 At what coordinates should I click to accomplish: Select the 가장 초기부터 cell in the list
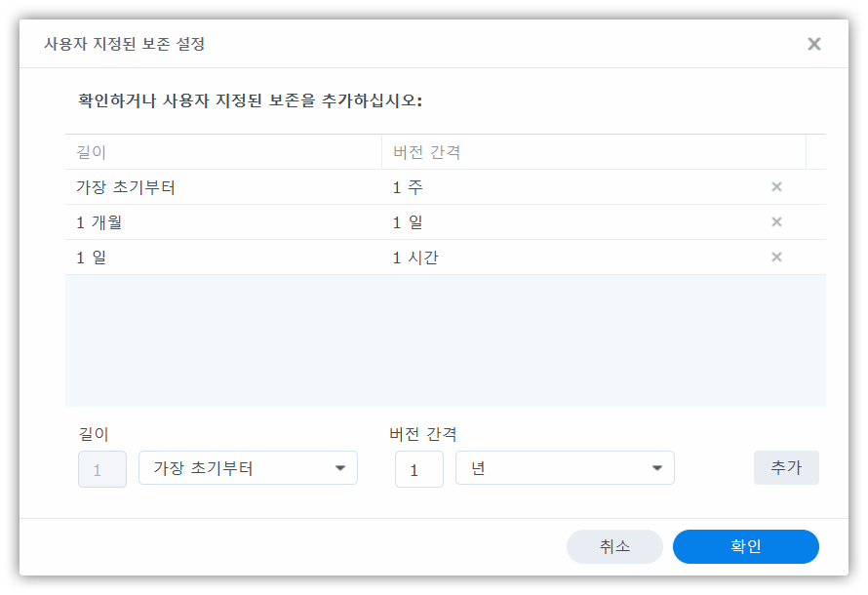pyautogui.click(x=126, y=187)
